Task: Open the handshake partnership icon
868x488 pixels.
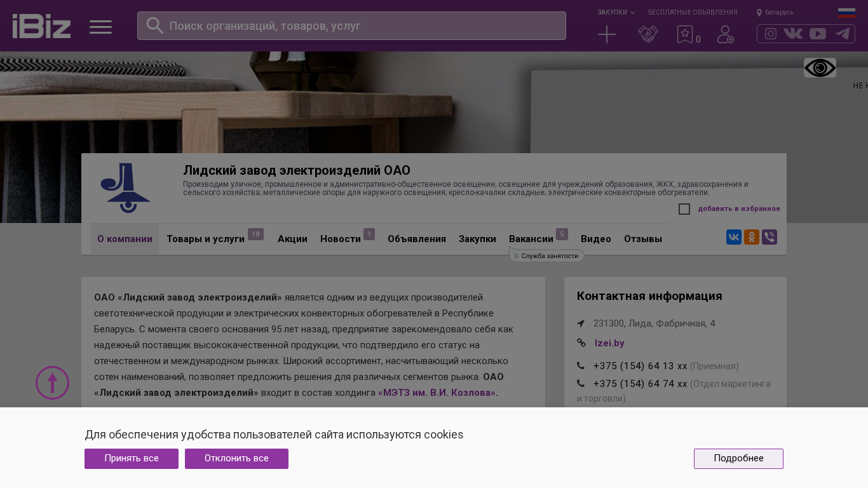Action: coord(648,34)
